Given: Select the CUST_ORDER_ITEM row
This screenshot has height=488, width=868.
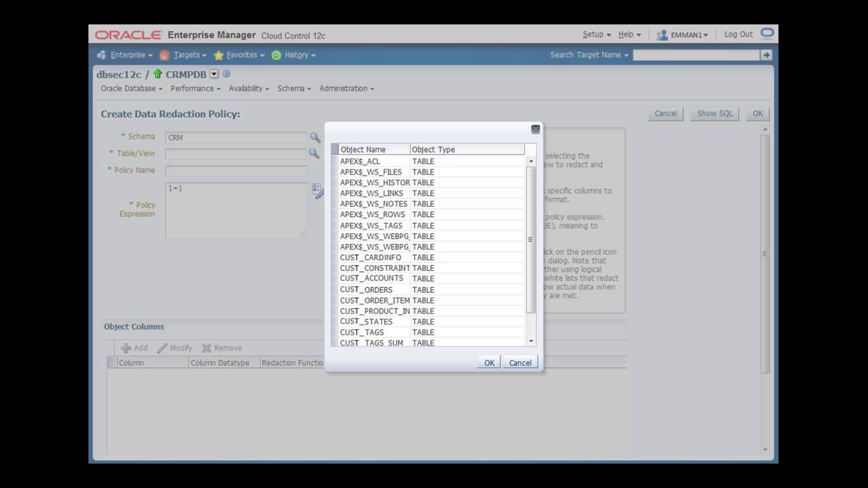Looking at the screenshot, I should coord(431,300).
